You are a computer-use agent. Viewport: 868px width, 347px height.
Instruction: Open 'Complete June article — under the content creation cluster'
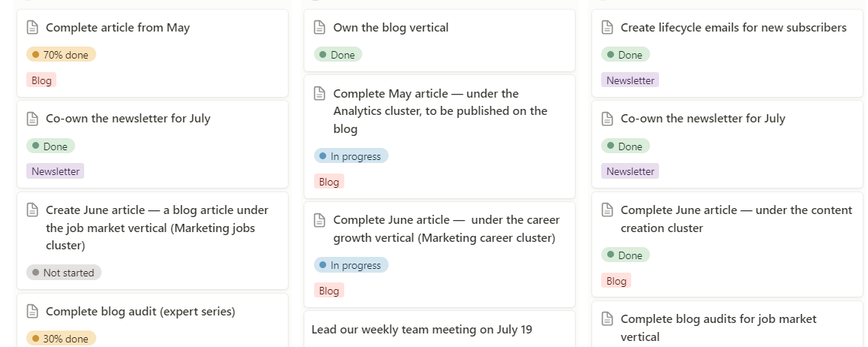[736, 219]
